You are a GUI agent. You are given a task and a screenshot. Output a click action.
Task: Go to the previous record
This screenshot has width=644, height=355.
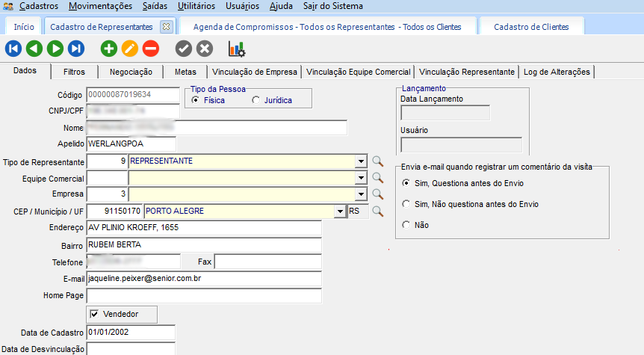coord(34,49)
